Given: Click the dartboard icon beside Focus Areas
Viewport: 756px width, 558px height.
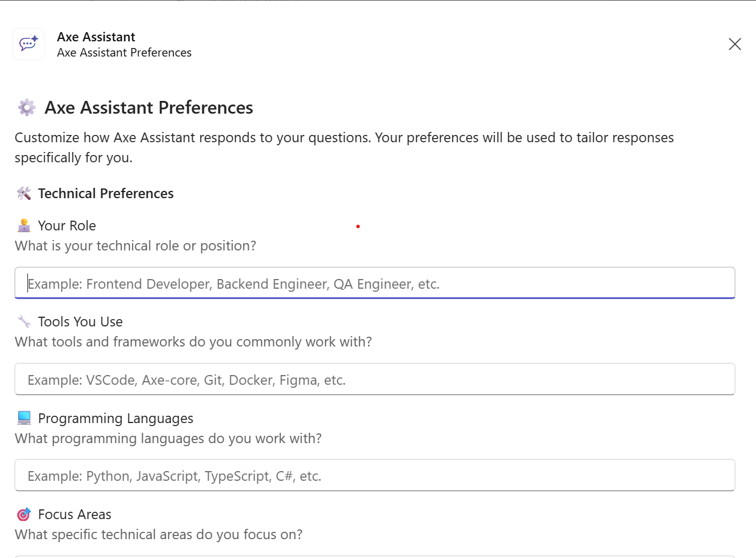Looking at the screenshot, I should coord(21,514).
